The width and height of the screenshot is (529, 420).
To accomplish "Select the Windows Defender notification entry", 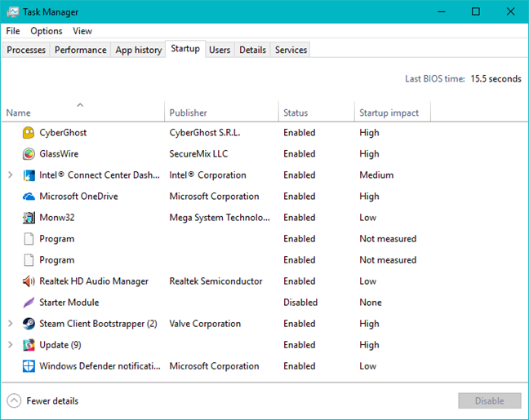I will (100, 366).
